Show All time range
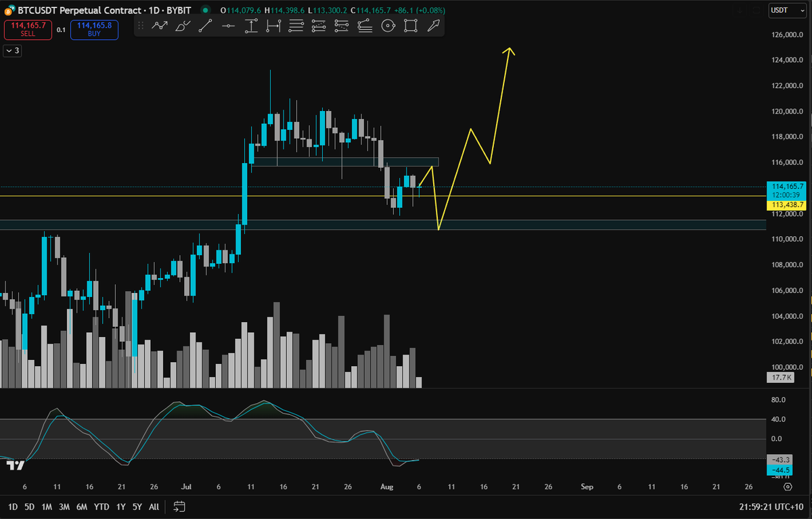812x519 pixels. click(154, 506)
